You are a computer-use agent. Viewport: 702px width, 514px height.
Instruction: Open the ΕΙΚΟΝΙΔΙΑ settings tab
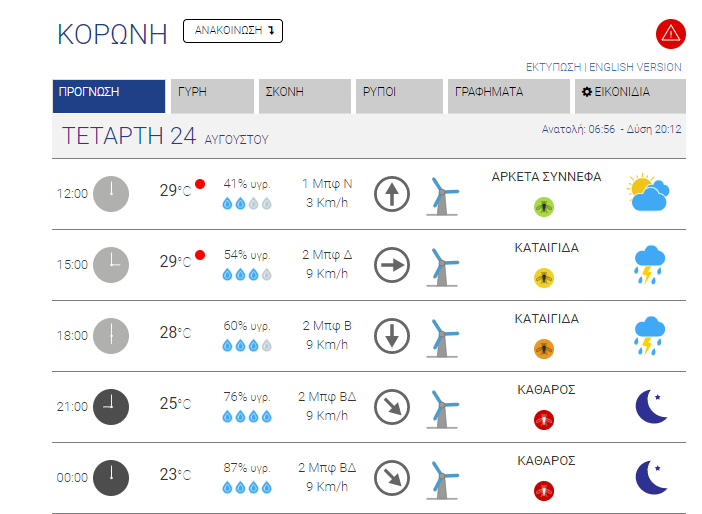[630, 96]
